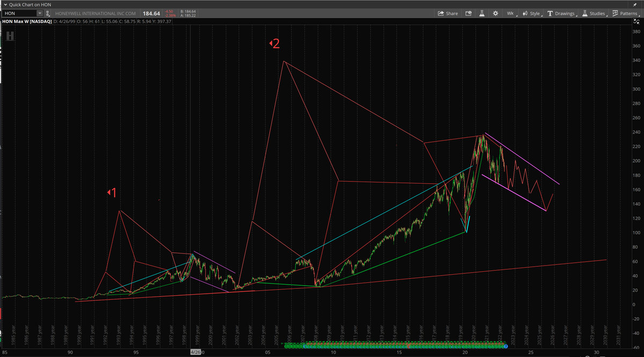Click the Share button
The width and height of the screenshot is (644, 357).
(x=448, y=13)
